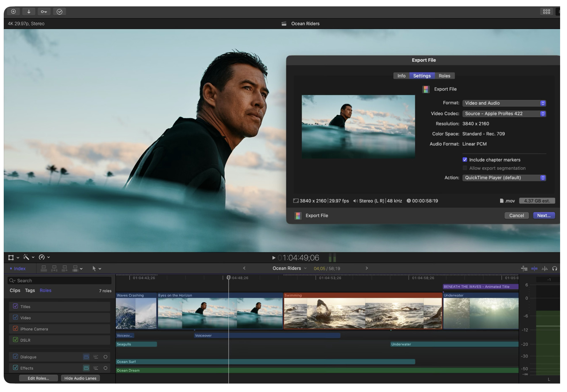Click the download arrow toolbar icon
Screen dimensions: 567x392
[29, 11]
